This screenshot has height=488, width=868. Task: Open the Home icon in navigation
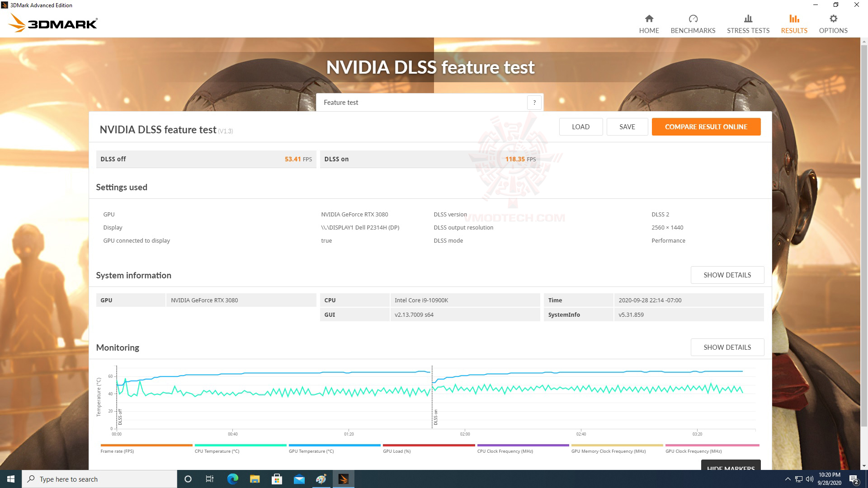[x=649, y=19]
